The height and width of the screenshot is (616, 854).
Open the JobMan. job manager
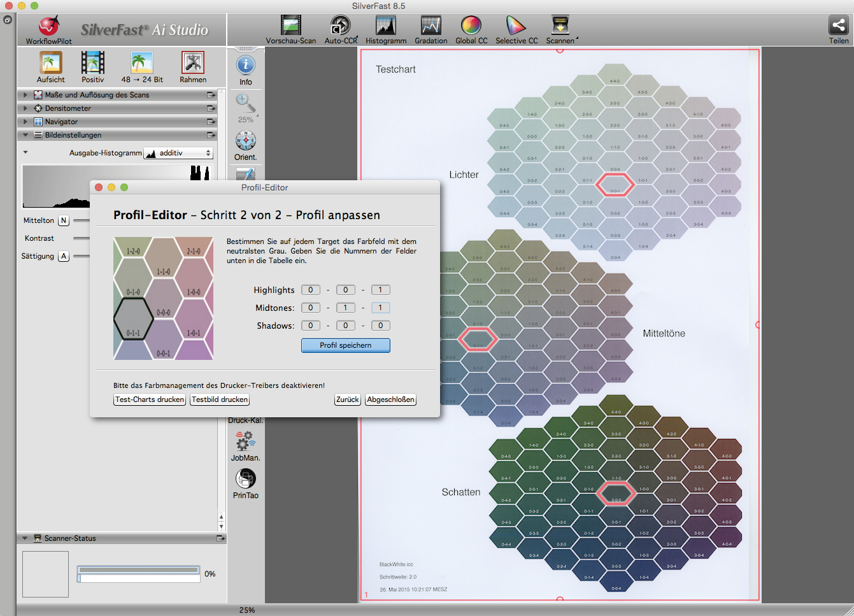(245, 441)
